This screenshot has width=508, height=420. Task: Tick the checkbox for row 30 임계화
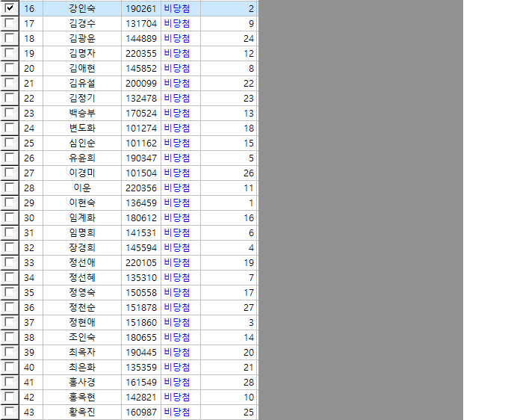(10, 217)
